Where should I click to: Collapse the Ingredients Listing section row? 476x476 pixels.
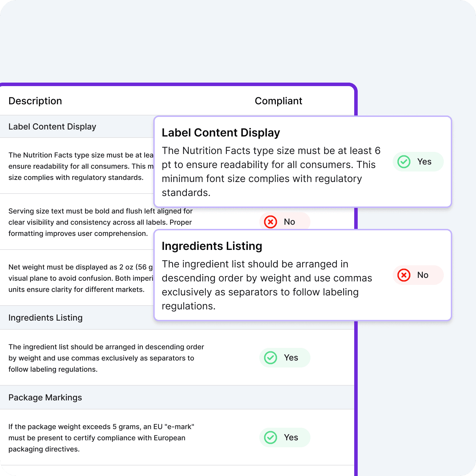coord(45,318)
